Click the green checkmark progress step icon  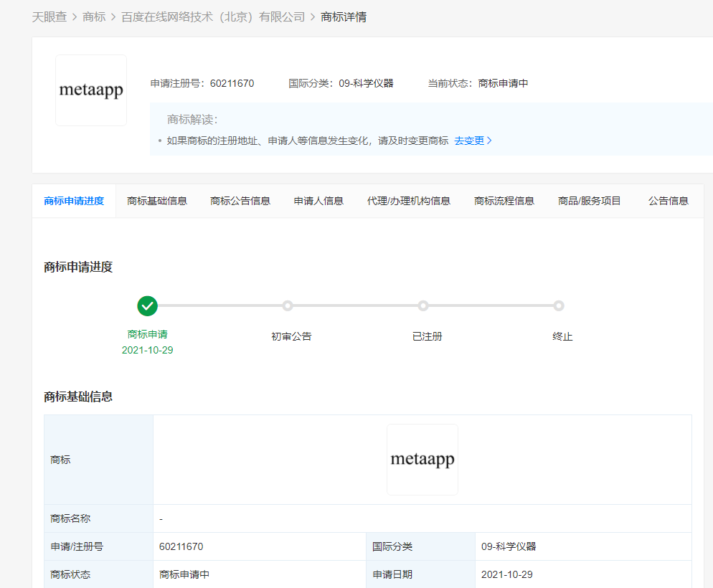[147, 306]
